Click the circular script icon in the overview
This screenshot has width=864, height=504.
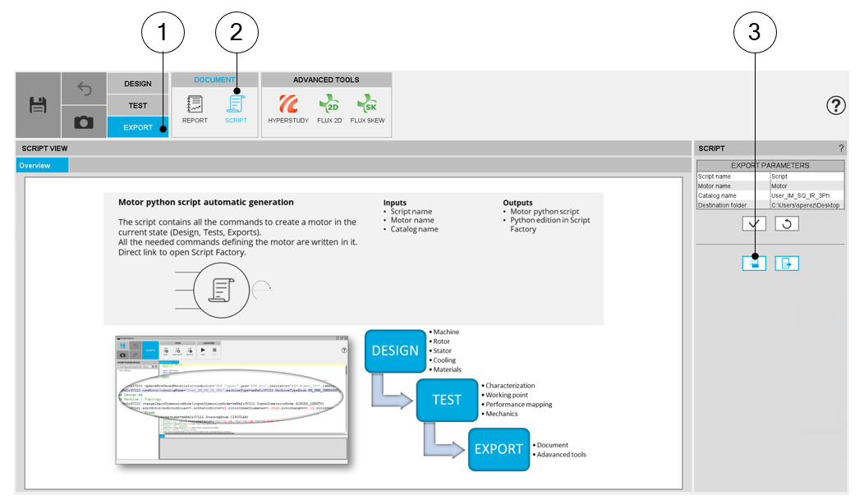[222, 290]
